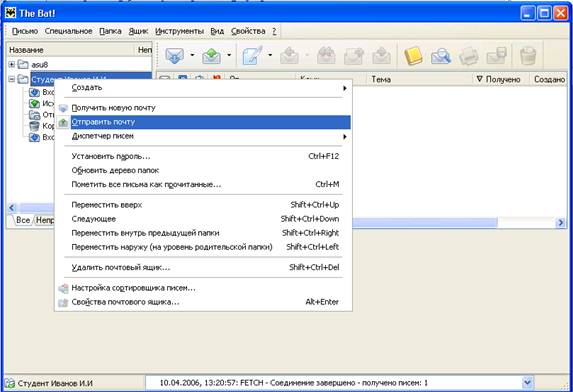Open the Письмо menu

point(25,31)
